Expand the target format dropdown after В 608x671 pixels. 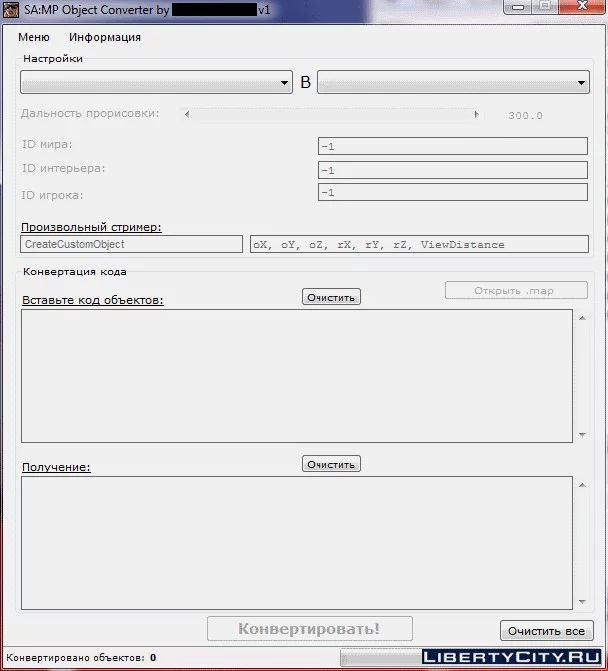point(453,82)
